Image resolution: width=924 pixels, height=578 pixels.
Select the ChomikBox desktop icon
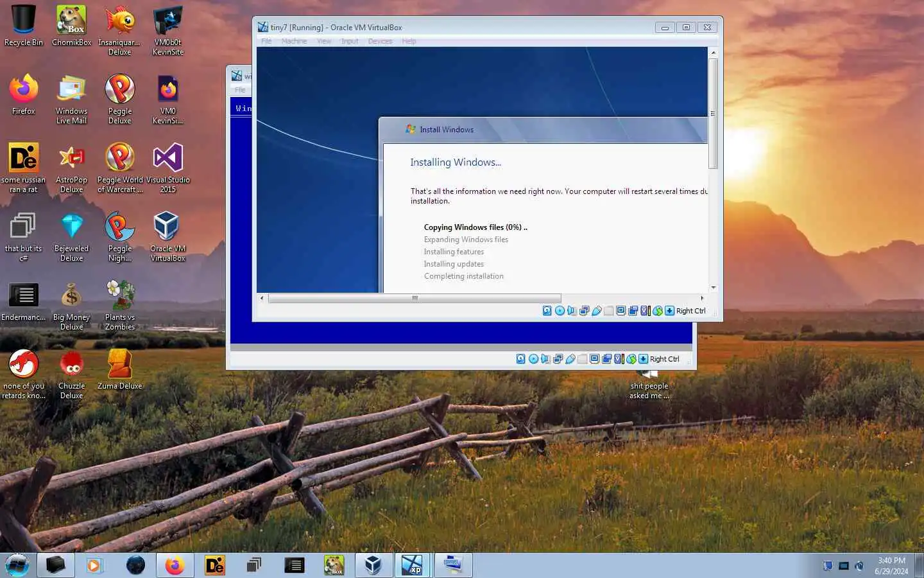click(x=71, y=26)
